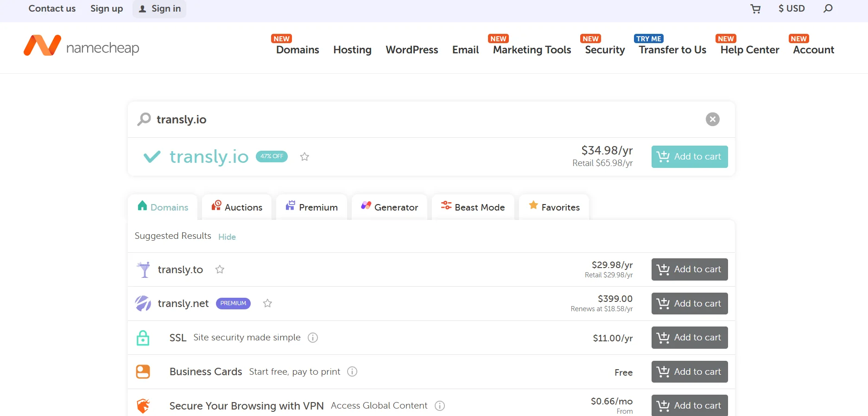Select the Domains results tab
Viewport: 868px width, 416px height.
pyautogui.click(x=163, y=207)
